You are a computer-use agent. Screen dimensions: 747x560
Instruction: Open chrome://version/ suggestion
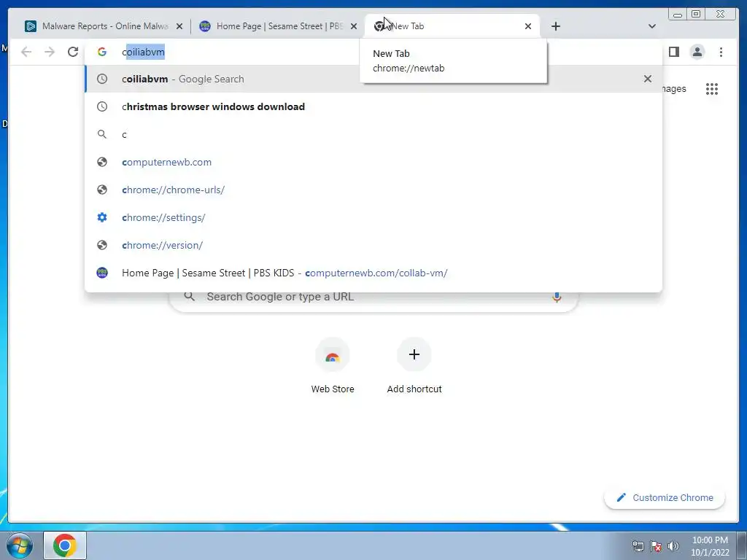(x=373, y=245)
